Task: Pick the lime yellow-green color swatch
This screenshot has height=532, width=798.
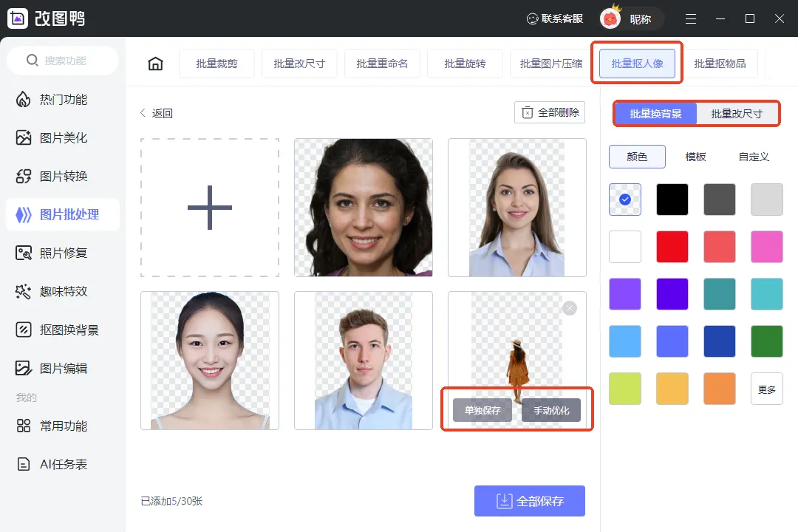Action: [625, 389]
